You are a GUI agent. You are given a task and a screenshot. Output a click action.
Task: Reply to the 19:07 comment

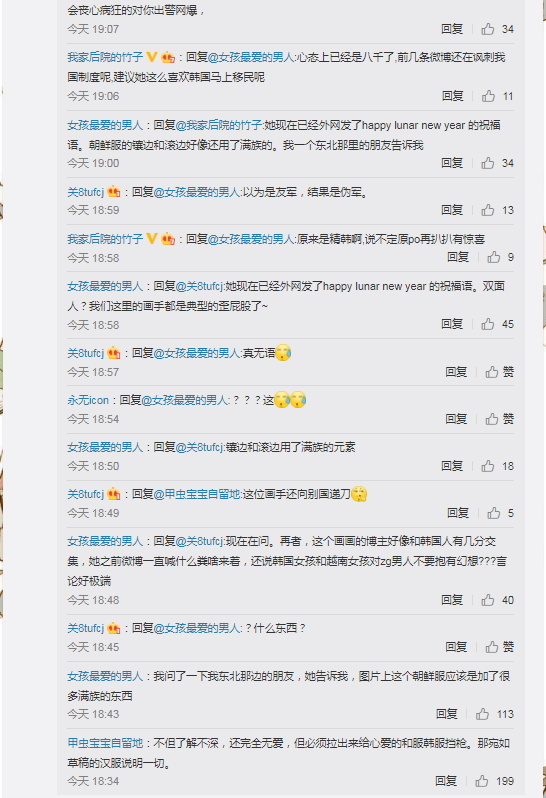[x=452, y=29]
